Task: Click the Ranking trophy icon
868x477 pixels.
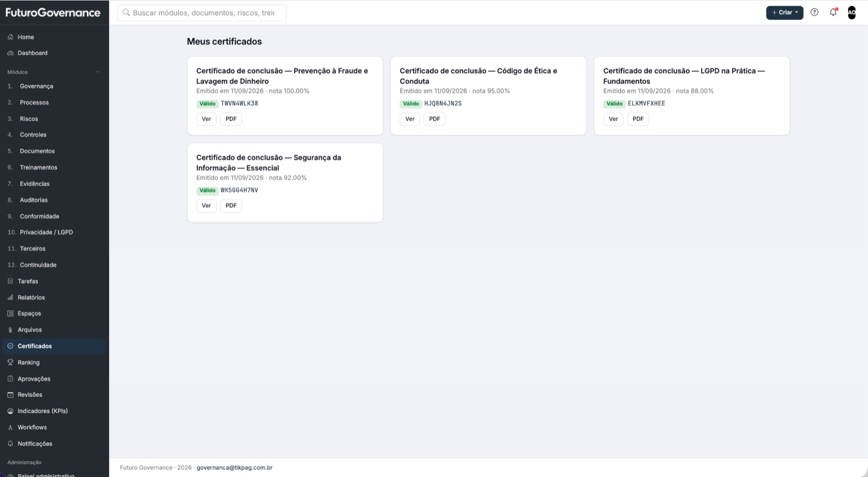Action: pyautogui.click(x=10, y=363)
